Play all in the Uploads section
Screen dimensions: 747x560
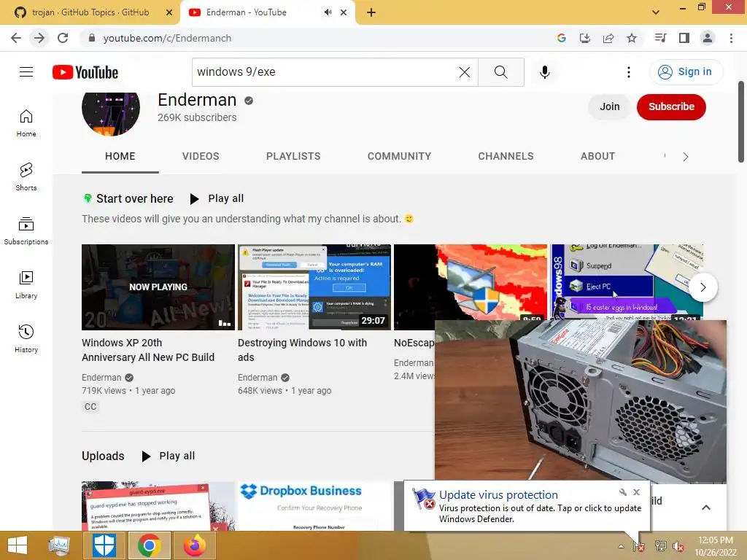169,456
